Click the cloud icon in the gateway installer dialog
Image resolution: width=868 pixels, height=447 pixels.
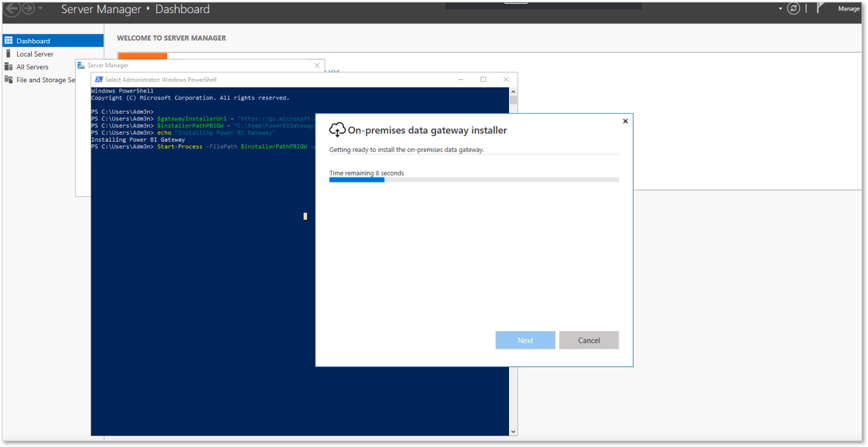(337, 130)
